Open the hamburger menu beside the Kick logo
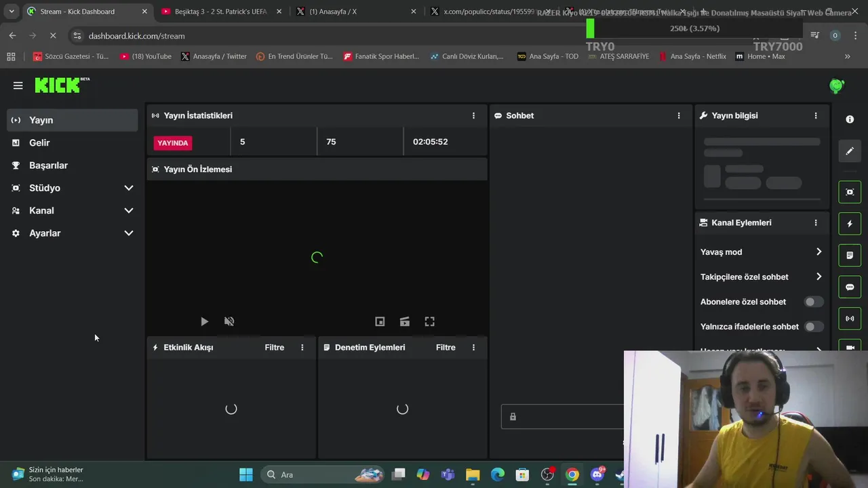The image size is (868, 488). coord(18,85)
